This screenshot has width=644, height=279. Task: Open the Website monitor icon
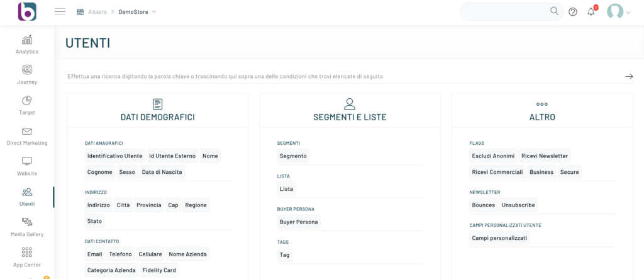coord(27,162)
